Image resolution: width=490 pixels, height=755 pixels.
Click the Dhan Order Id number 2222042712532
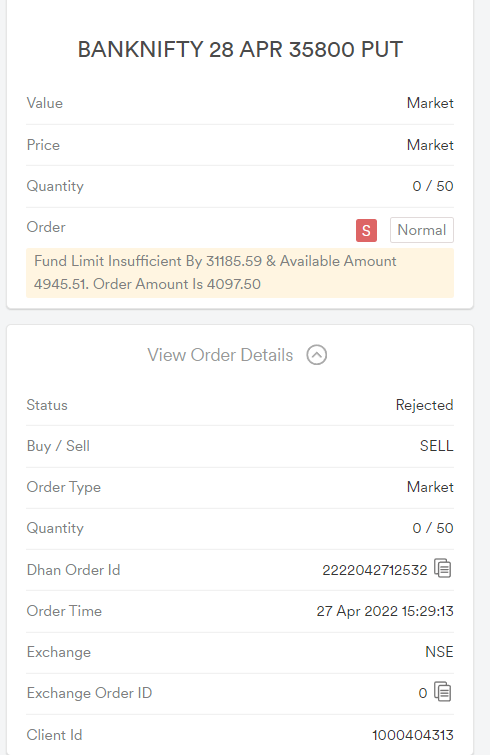[374, 570]
